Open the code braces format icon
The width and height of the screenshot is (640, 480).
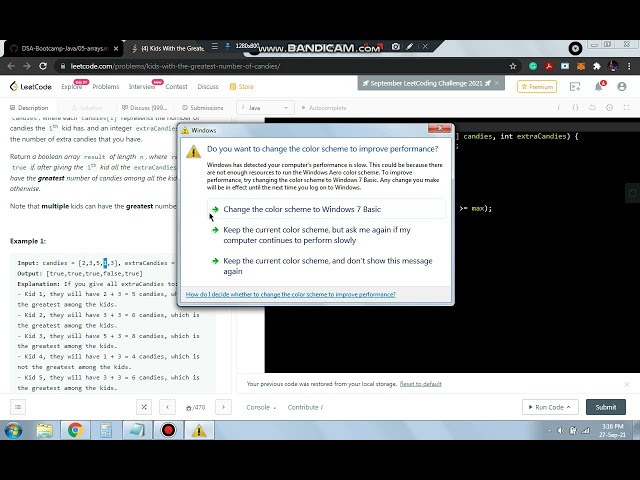(575, 108)
